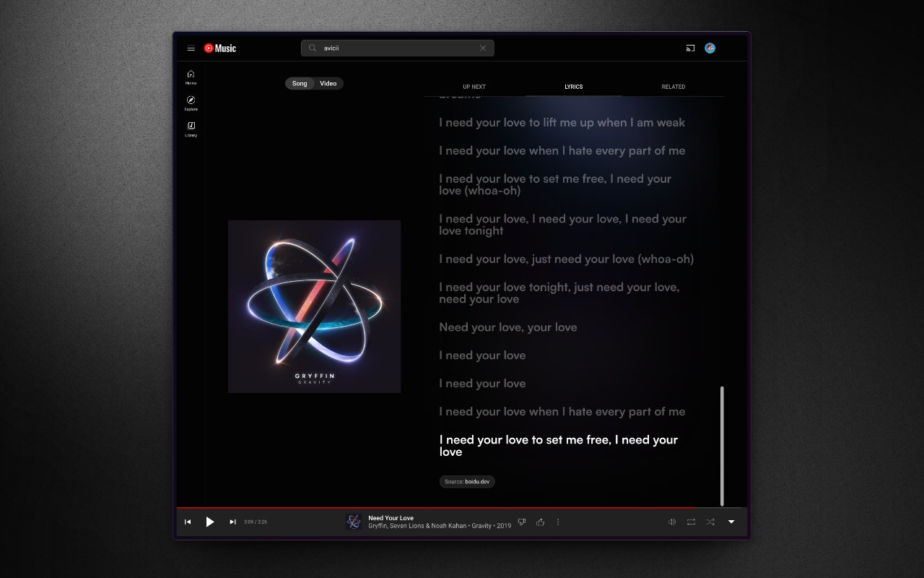
Task: Click the Source: boidu.dev chip
Action: [467, 481]
